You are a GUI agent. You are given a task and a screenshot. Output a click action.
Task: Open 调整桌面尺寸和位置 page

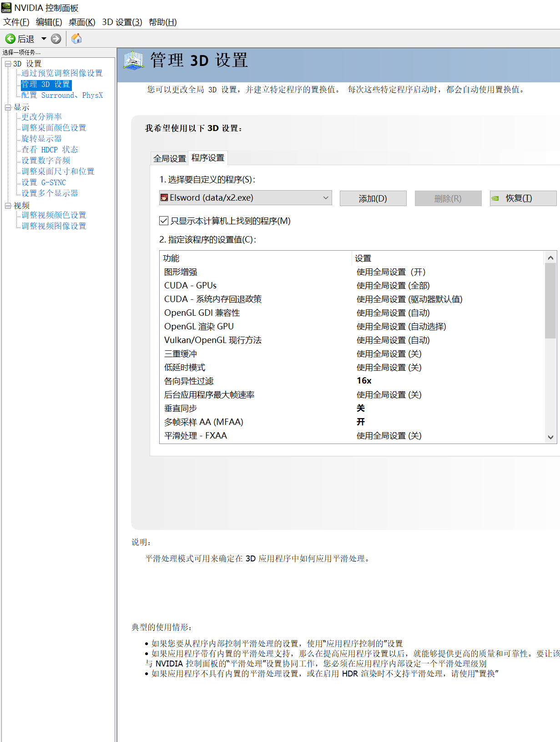[58, 172]
